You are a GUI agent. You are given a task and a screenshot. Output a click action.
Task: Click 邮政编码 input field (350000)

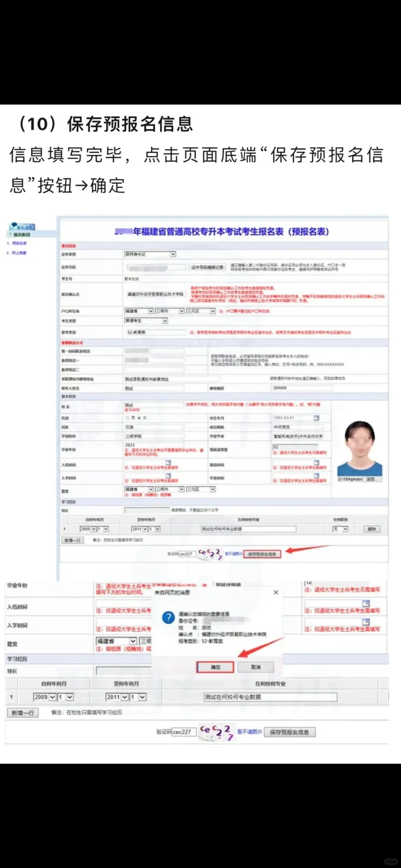click(x=302, y=388)
